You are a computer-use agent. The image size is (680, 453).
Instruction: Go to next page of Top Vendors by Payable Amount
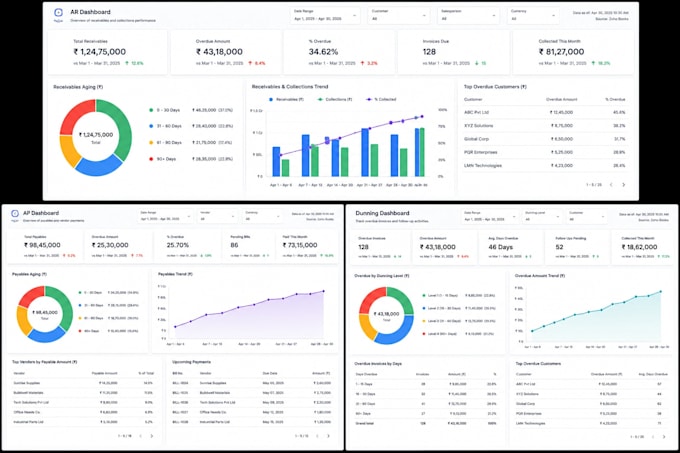click(x=152, y=436)
